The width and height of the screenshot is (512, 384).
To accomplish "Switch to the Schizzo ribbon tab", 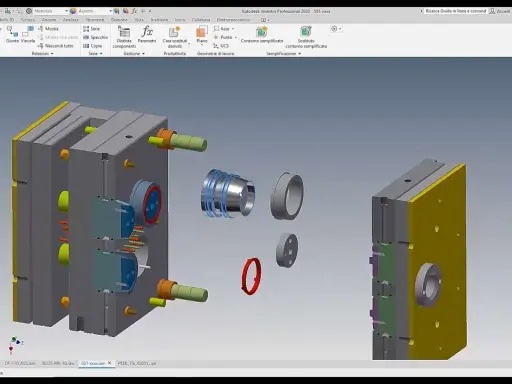I will (28, 20).
